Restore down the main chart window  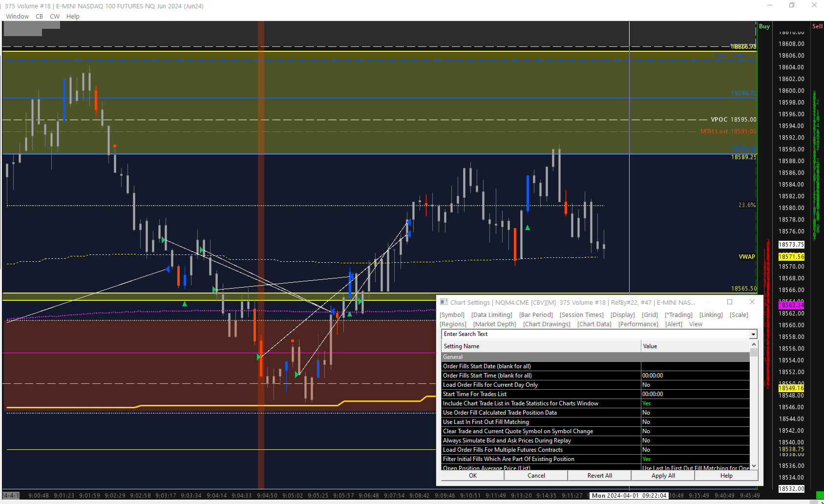(x=792, y=5)
